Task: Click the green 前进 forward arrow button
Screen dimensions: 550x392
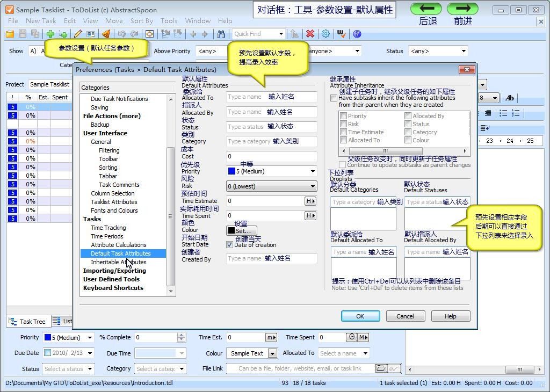Action: click(x=462, y=9)
